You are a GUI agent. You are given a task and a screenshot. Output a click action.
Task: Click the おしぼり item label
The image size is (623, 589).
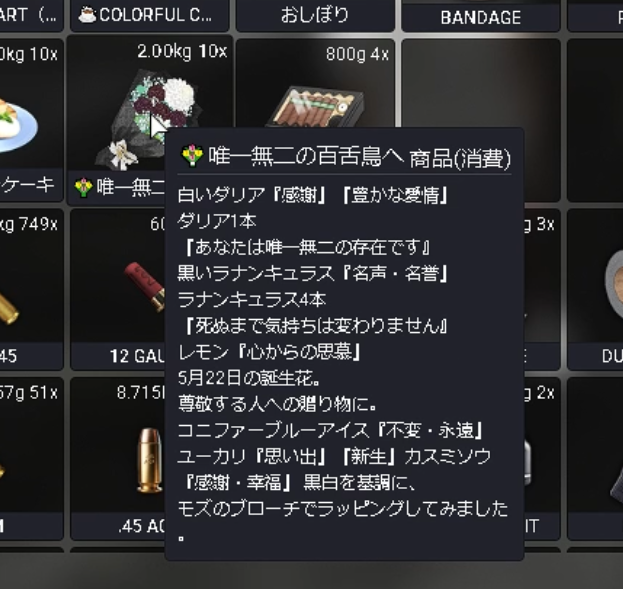[x=315, y=15]
